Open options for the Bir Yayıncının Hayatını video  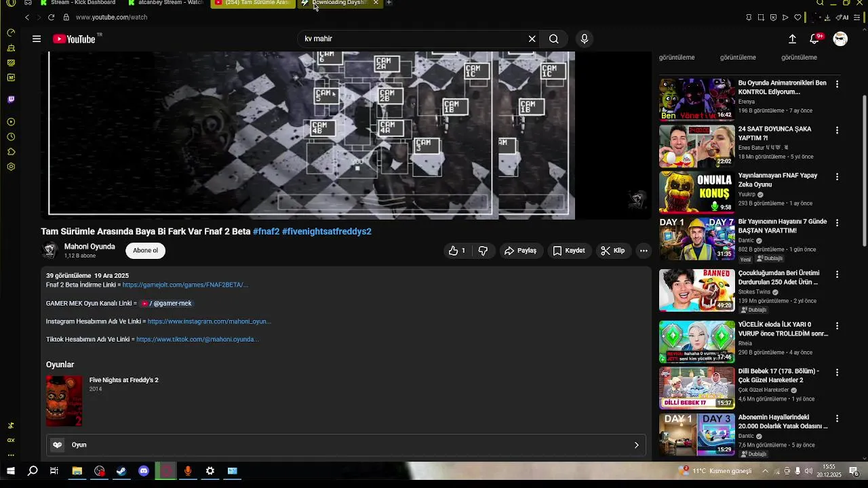pos(837,223)
